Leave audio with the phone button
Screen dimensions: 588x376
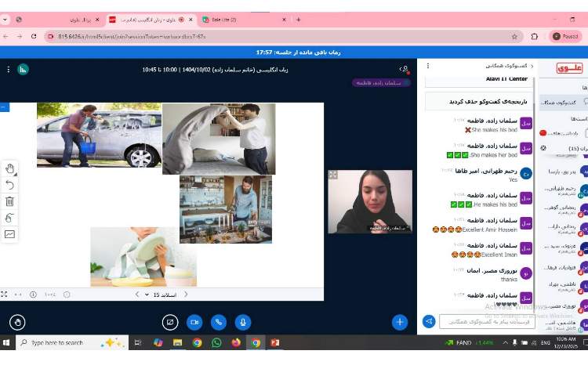[219, 323]
